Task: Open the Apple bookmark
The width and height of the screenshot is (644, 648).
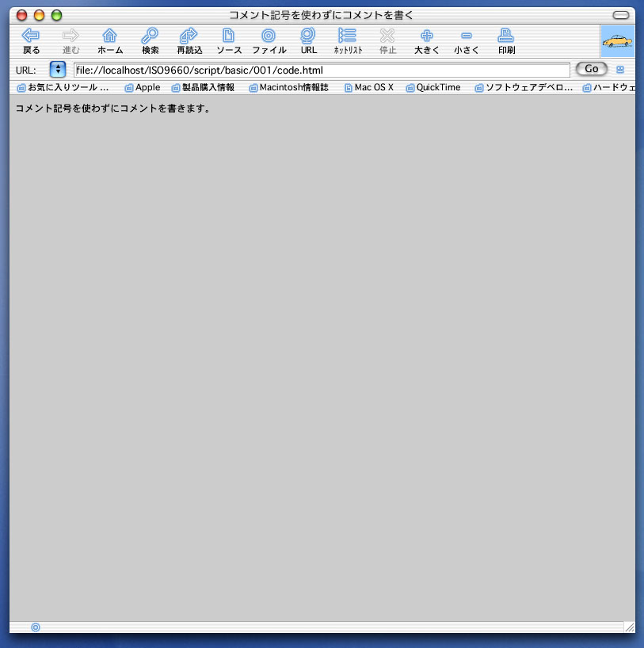Action: [143, 88]
